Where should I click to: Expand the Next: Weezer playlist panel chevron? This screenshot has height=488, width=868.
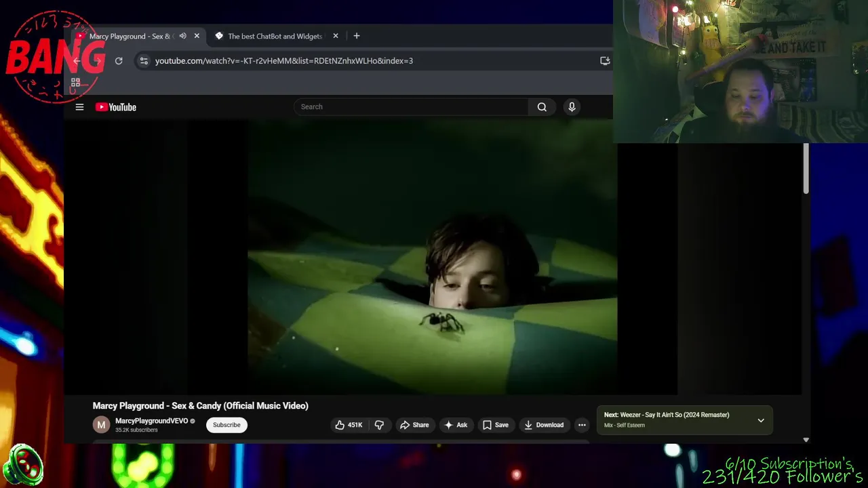point(761,420)
